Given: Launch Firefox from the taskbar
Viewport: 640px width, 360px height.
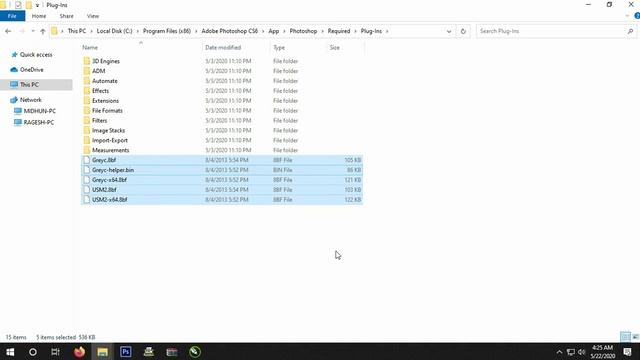Looking at the screenshot, I should 79,352.
